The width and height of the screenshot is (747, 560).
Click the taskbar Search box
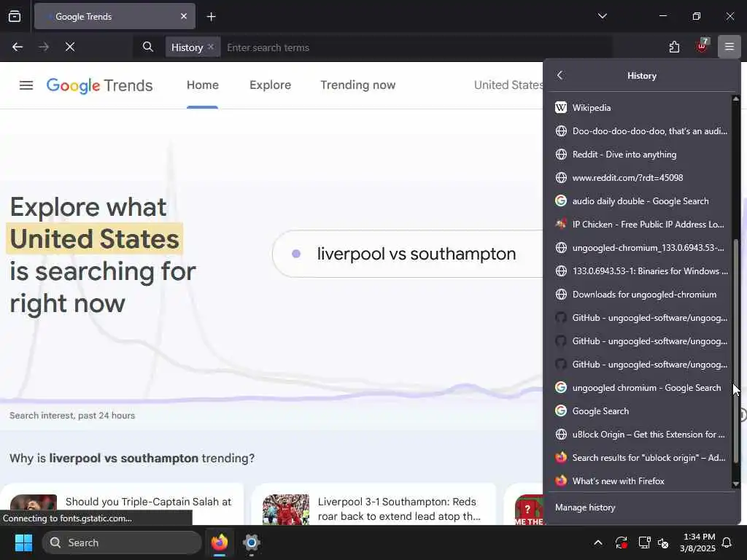pos(122,542)
